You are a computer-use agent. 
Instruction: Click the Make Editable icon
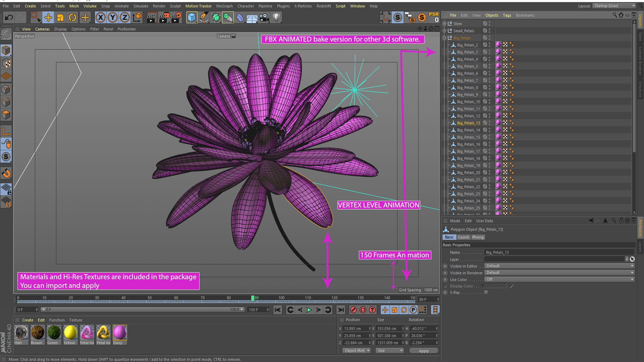[x=6, y=34]
